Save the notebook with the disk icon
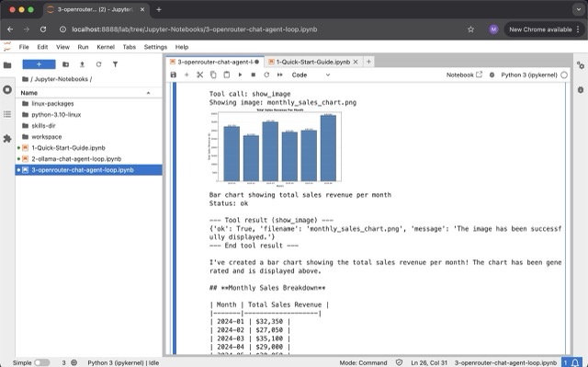 [174, 75]
